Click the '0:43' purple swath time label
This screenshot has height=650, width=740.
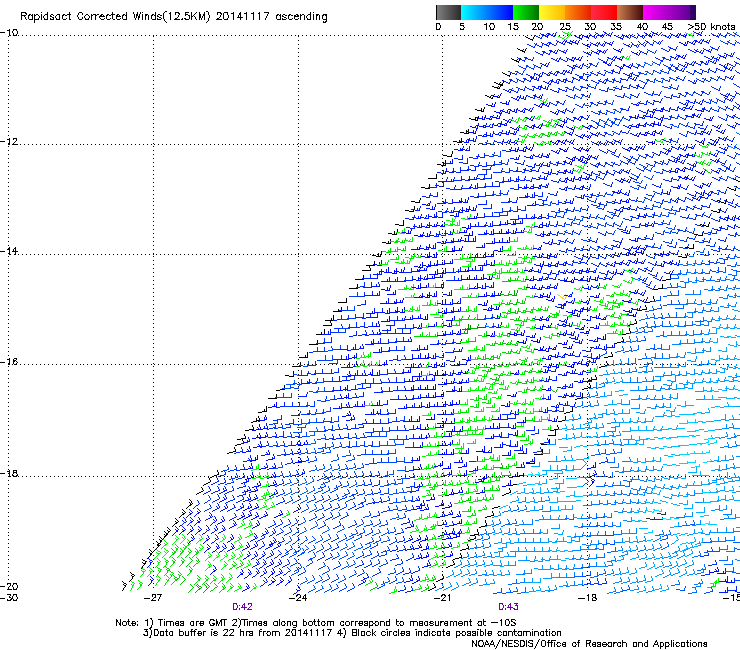point(508,607)
